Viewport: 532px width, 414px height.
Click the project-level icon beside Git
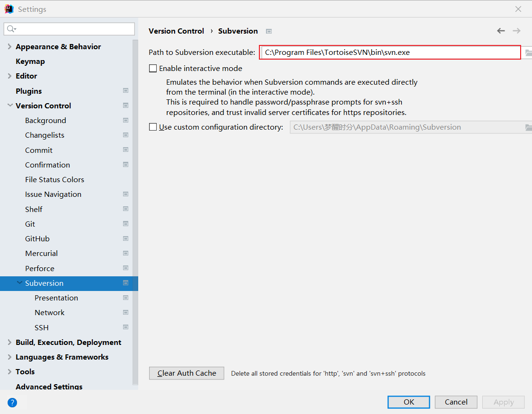[125, 224]
